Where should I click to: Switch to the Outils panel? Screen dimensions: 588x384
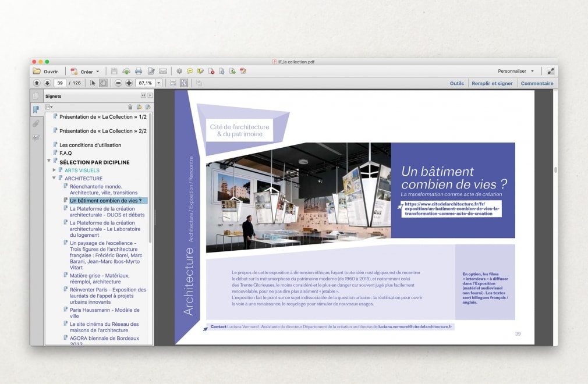456,83
